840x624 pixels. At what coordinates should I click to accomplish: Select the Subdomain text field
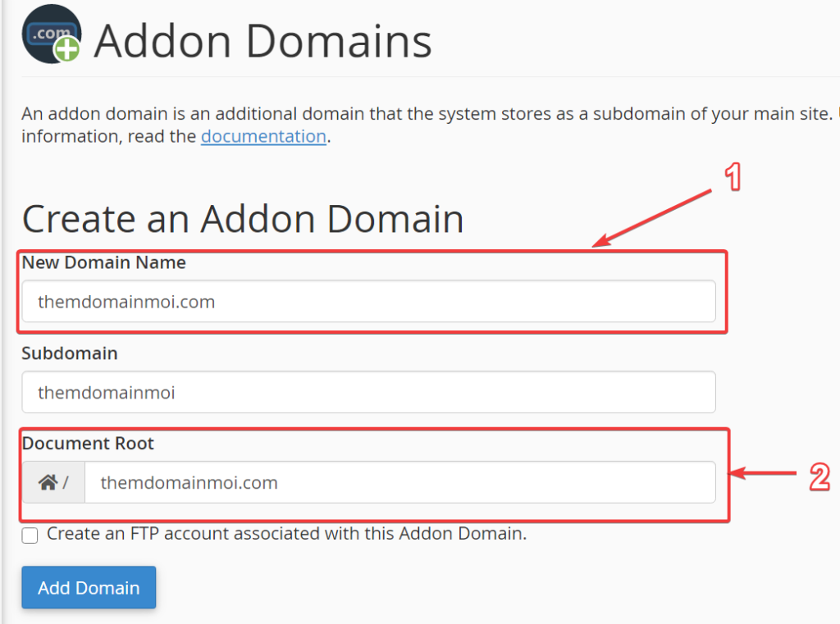click(x=368, y=392)
